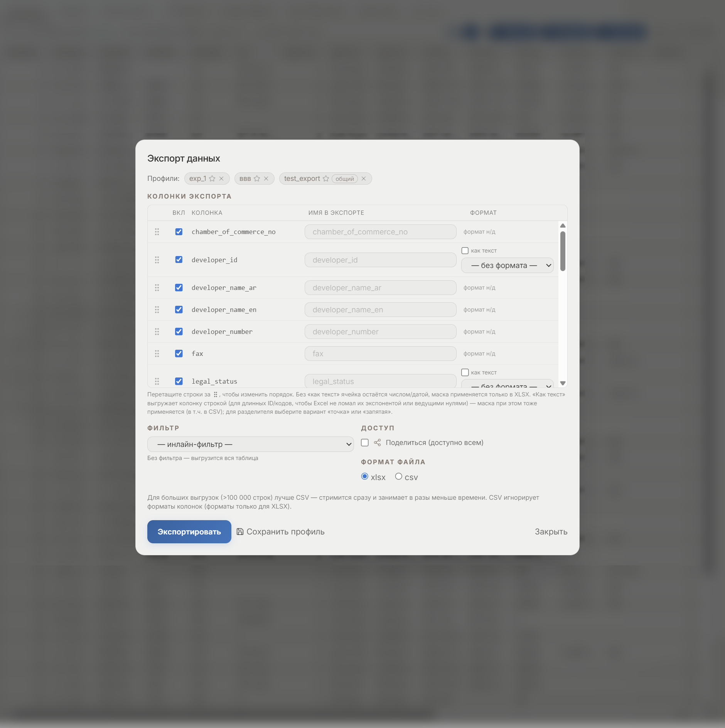The image size is (725, 728).
Task: Uncheck the legal_status column
Action: pyautogui.click(x=179, y=381)
